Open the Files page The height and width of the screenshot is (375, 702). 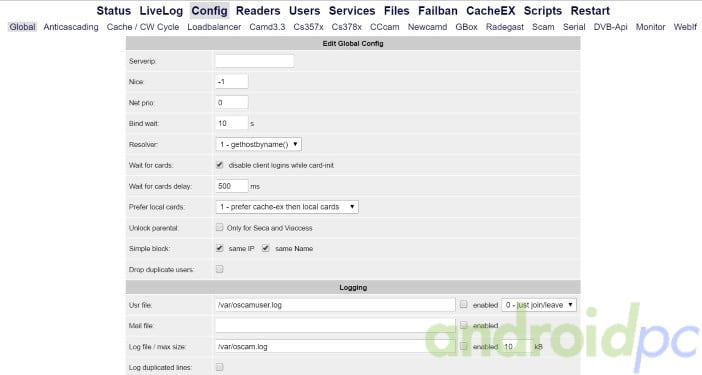397,11
